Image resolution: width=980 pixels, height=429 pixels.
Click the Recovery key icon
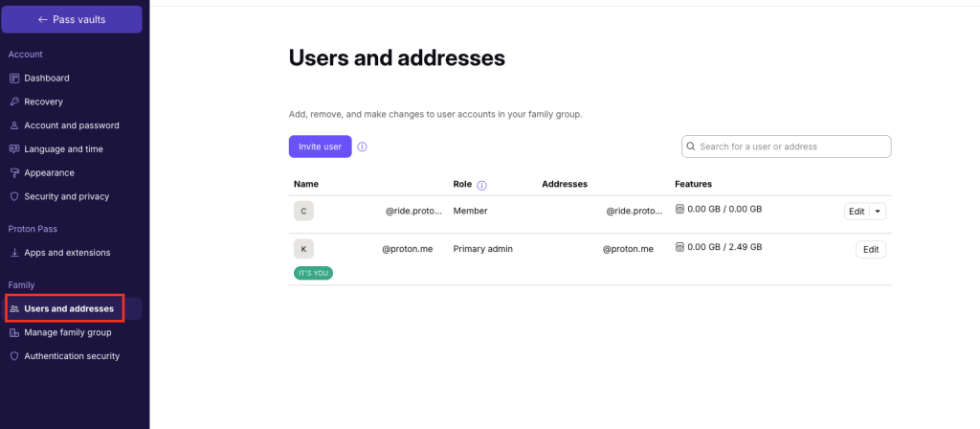coord(14,102)
